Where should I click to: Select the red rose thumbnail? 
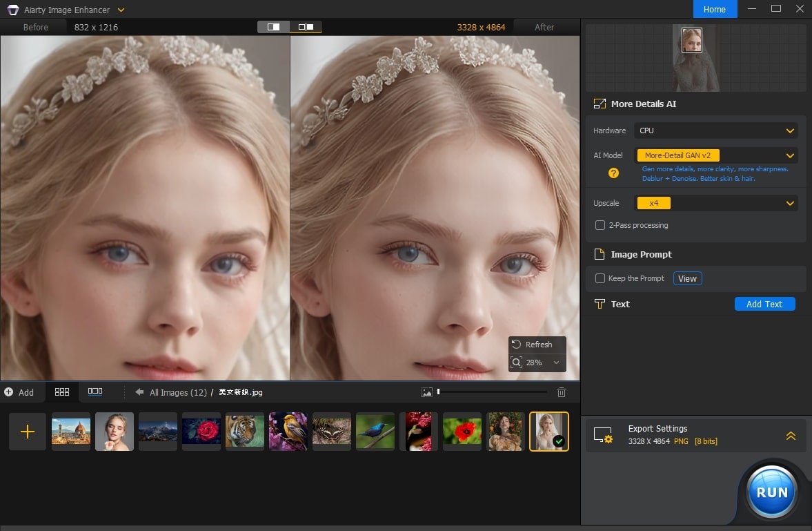201,432
